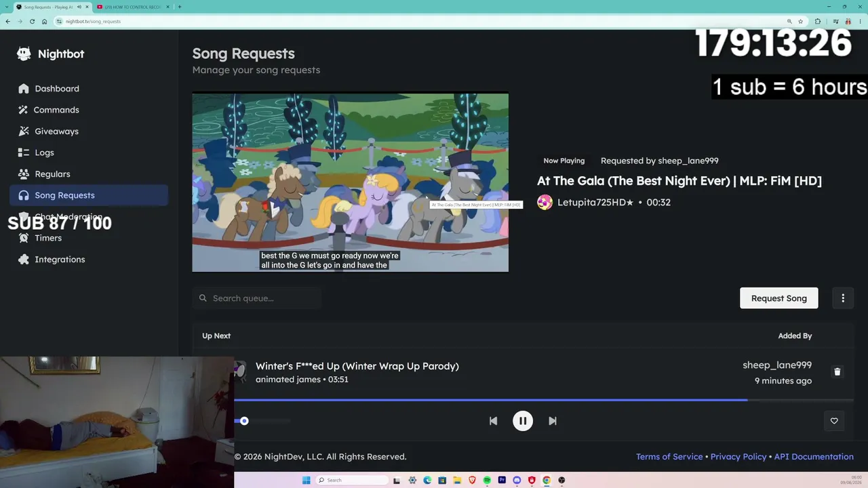Open OBS Studio from the taskbar
The height and width of the screenshot is (488, 868).
point(561,481)
